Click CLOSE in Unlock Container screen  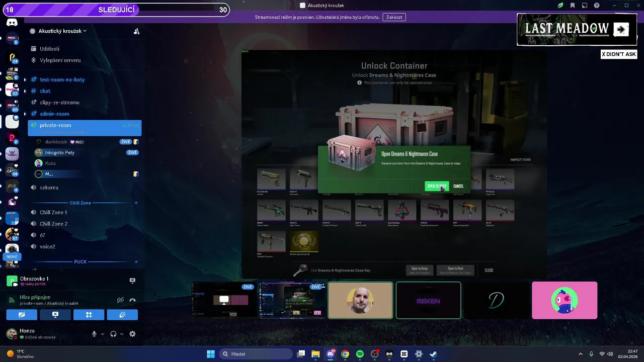tap(489, 270)
